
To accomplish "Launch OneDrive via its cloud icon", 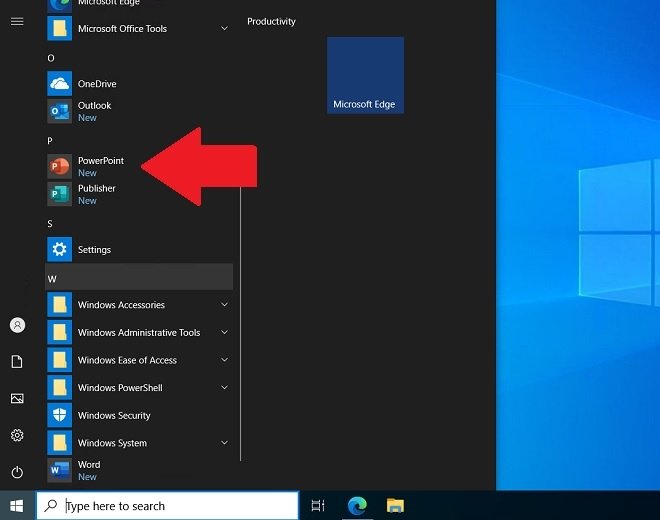I will (x=59, y=83).
